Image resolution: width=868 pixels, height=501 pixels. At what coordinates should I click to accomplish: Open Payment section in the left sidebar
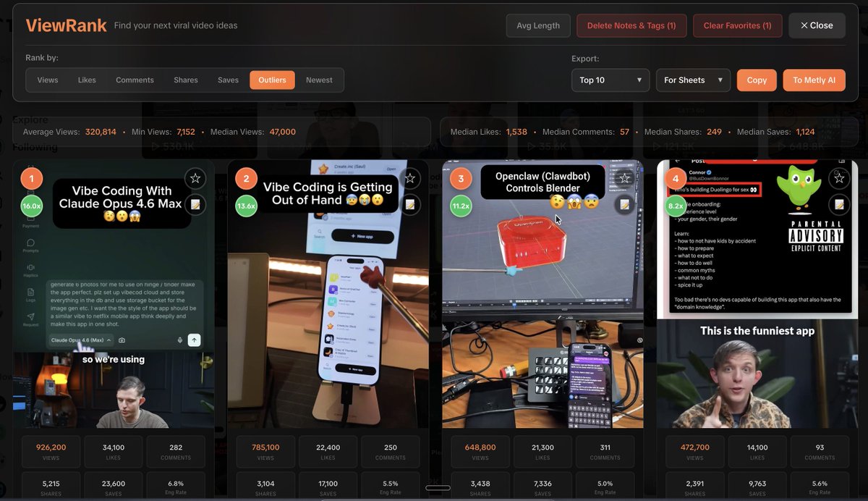pos(30,221)
